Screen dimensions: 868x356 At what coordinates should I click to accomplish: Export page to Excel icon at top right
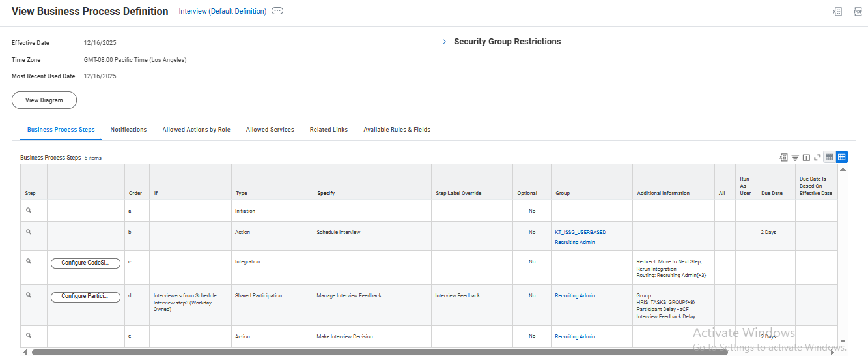pos(837,12)
